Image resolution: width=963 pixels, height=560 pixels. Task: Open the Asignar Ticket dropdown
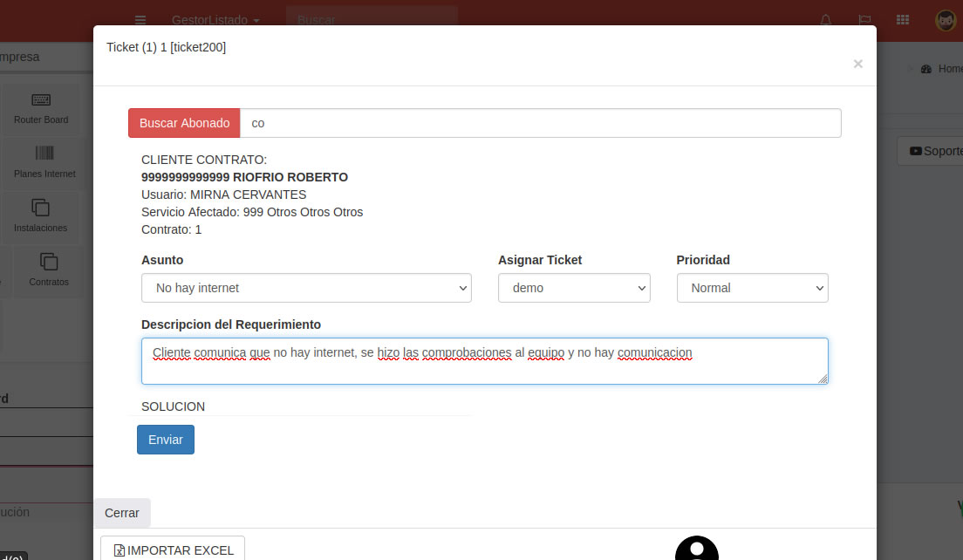click(x=574, y=288)
